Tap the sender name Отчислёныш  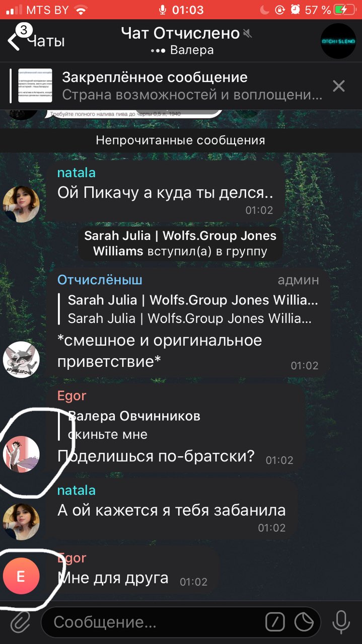100,280
